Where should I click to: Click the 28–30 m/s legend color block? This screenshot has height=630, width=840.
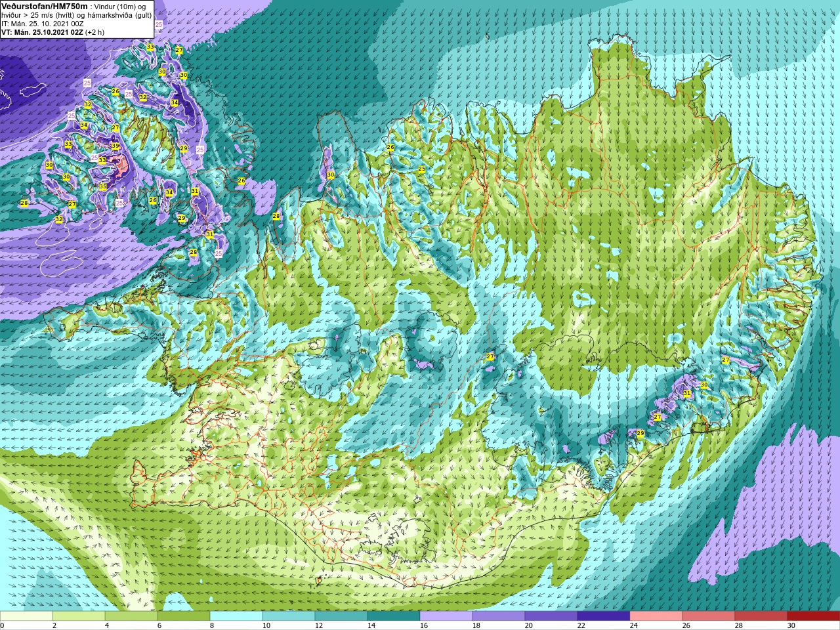click(x=761, y=616)
